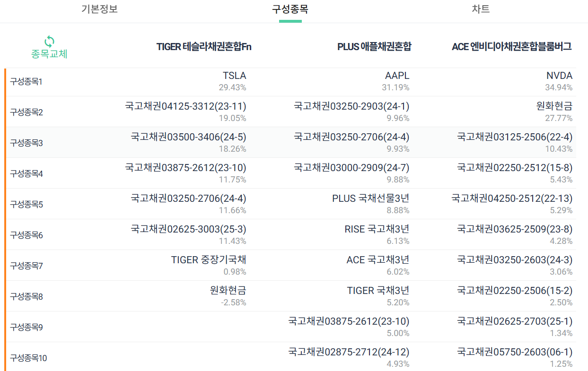This screenshot has width=588, height=371.
Task: Open PLUS 애플채권혼합 column header
Action: coord(374,47)
